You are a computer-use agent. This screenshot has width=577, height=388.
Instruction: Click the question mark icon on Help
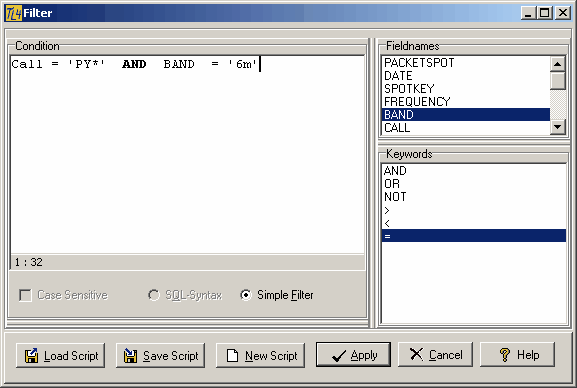pos(505,355)
